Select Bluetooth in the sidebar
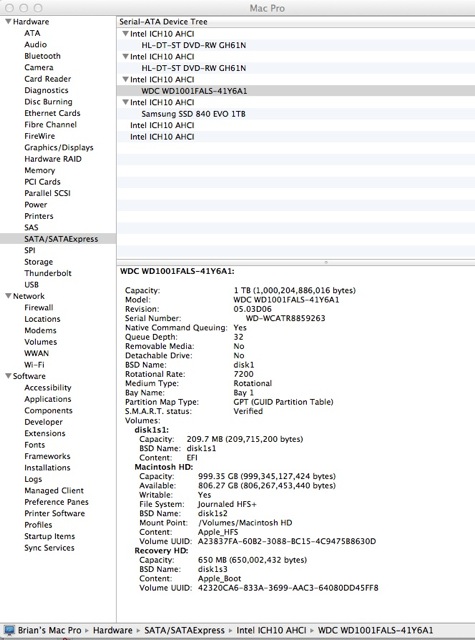 point(42,56)
